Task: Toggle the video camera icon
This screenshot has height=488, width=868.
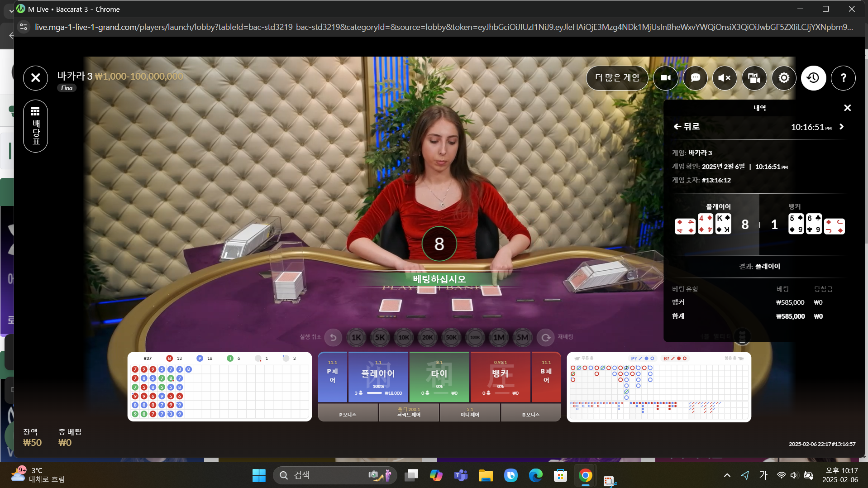Action: point(666,78)
